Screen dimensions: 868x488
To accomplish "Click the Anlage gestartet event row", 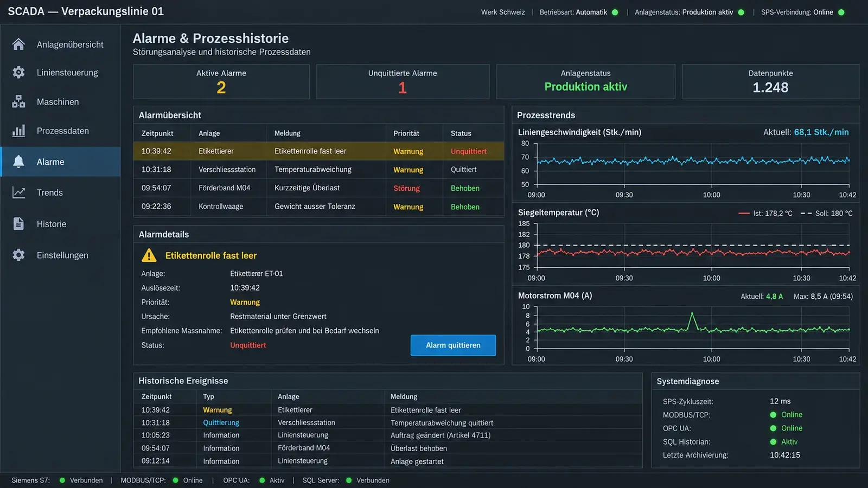I will click(x=388, y=461).
